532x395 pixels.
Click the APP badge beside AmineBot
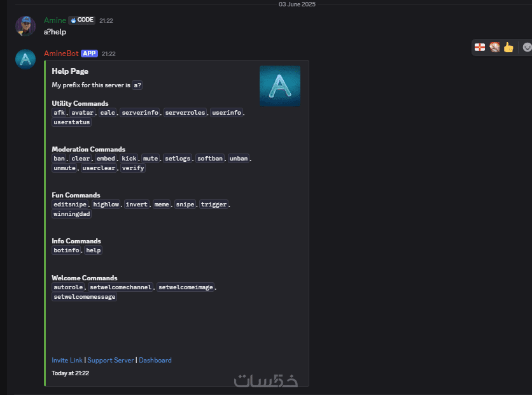pos(89,54)
